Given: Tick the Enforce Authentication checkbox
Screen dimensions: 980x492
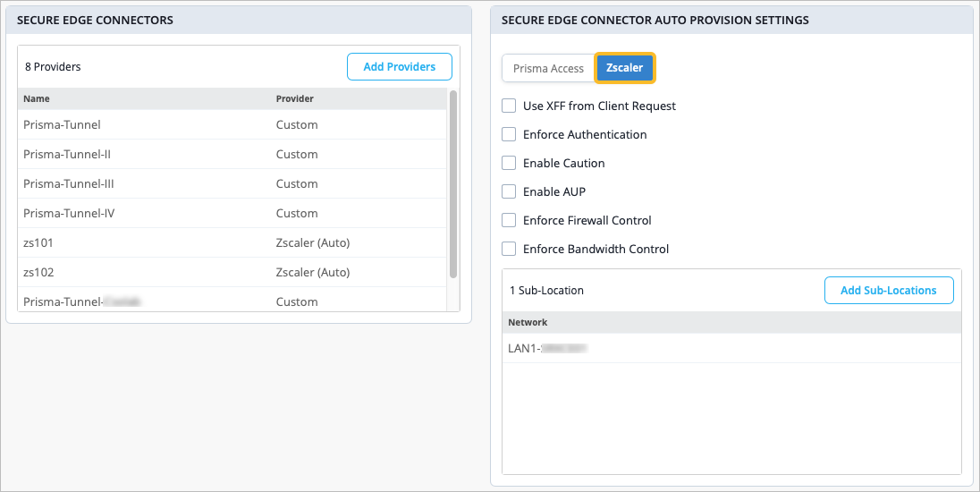Looking at the screenshot, I should click(x=509, y=134).
